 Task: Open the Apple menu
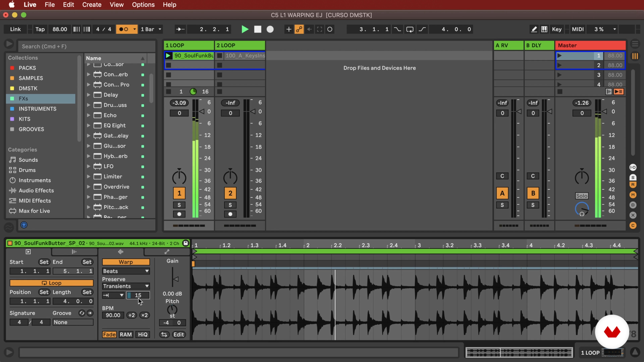[12, 5]
